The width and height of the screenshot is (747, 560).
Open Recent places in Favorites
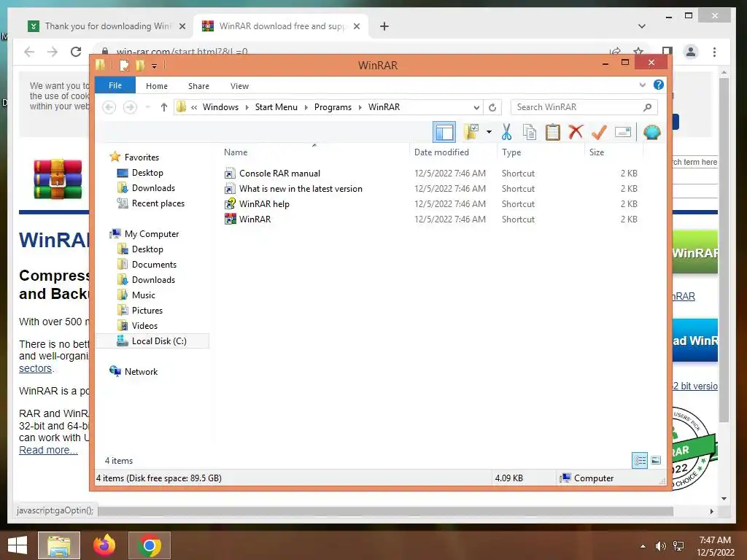[158, 203]
